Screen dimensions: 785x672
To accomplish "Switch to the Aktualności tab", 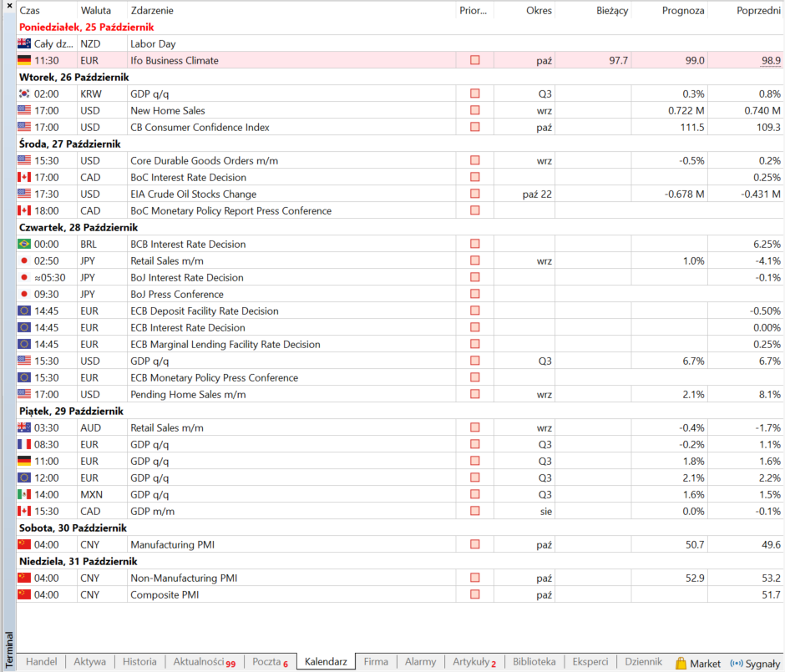I will pyautogui.click(x=205, y=661).
